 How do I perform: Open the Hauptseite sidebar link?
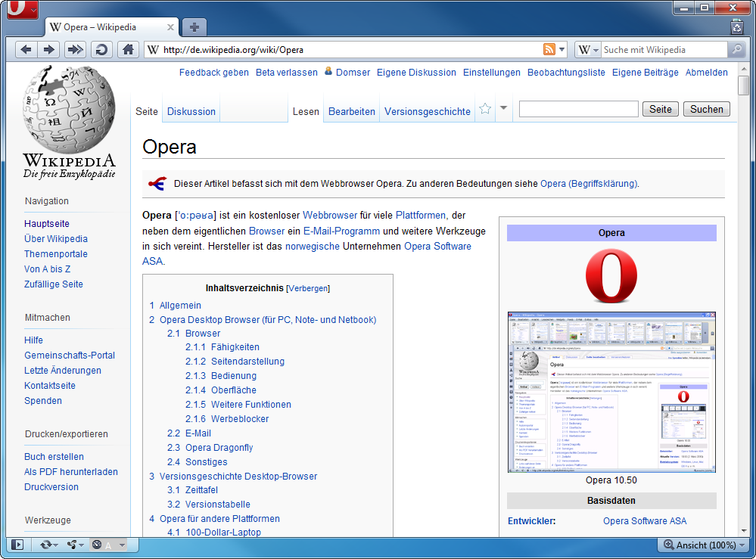coord(47,224)
